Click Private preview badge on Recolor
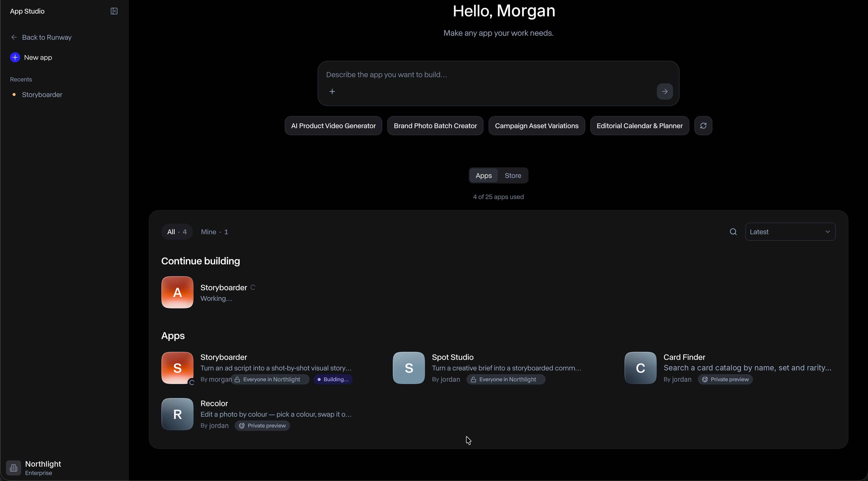868x481 pixels. point(262,426)
